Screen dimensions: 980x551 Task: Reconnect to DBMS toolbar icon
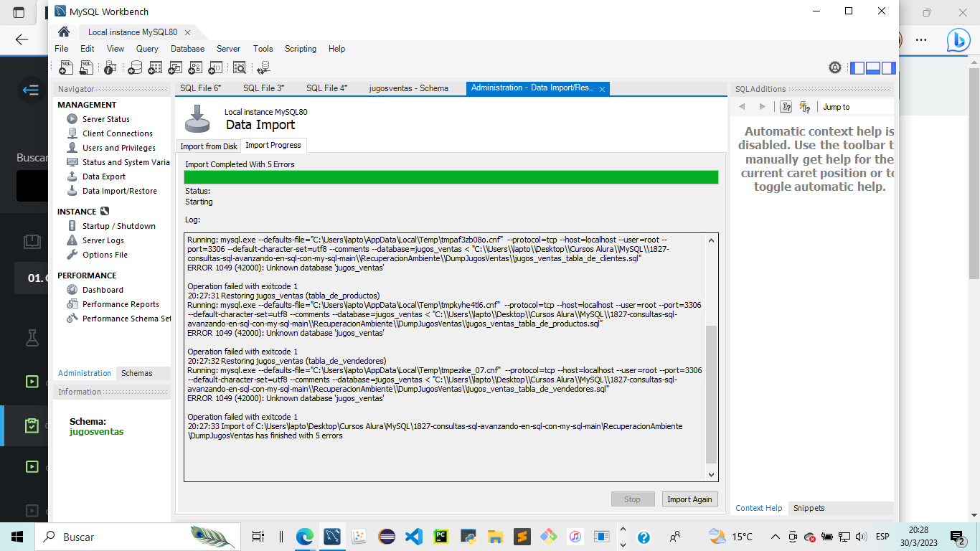coord(263,67)
